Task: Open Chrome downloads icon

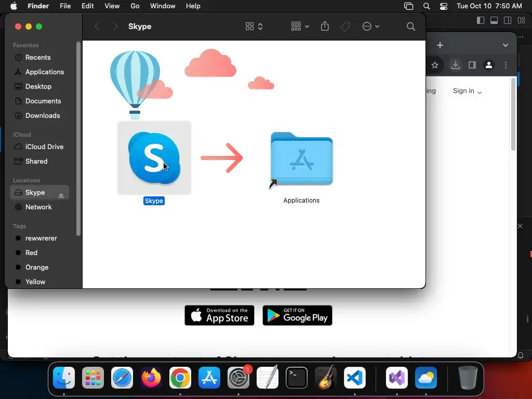Action: point(455,65)
